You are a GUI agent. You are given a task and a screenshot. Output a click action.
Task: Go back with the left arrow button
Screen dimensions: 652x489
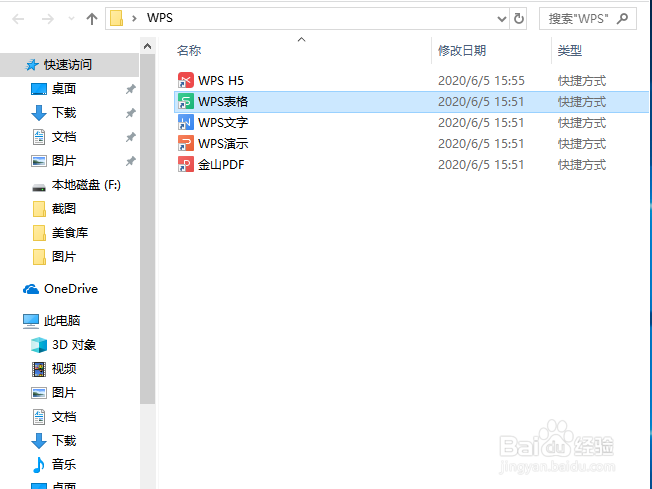[x=18, y=19]
